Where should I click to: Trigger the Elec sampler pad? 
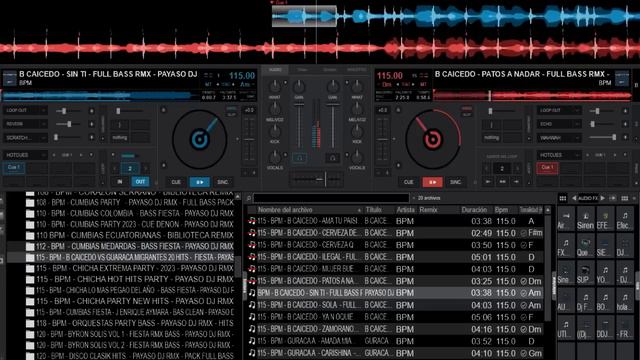(x=624, y=219)
